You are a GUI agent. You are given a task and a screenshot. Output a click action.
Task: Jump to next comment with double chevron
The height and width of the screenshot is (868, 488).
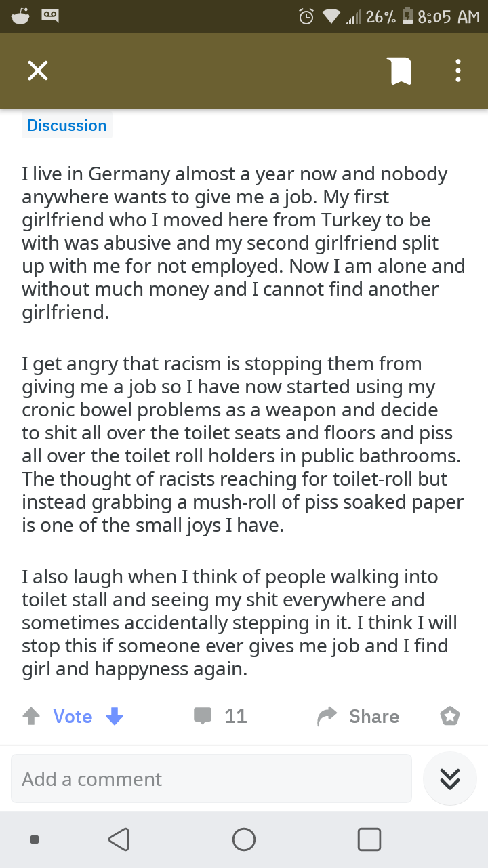[x=450, y=779]
